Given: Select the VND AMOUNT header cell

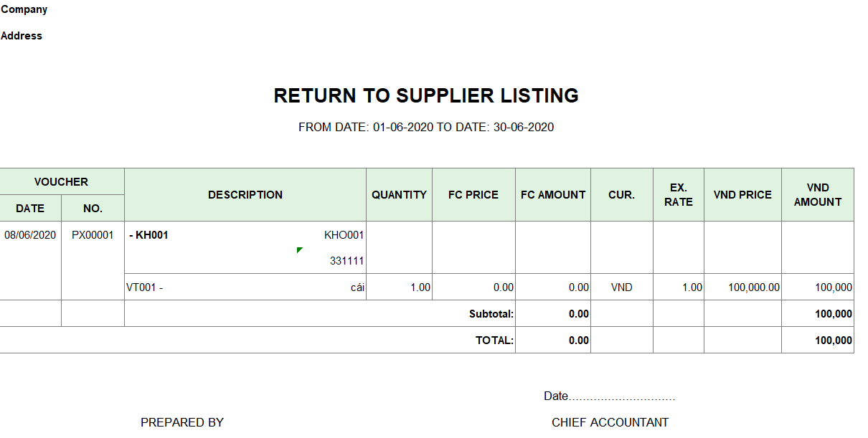Looking at the screenshot, I should coord(817,195).
